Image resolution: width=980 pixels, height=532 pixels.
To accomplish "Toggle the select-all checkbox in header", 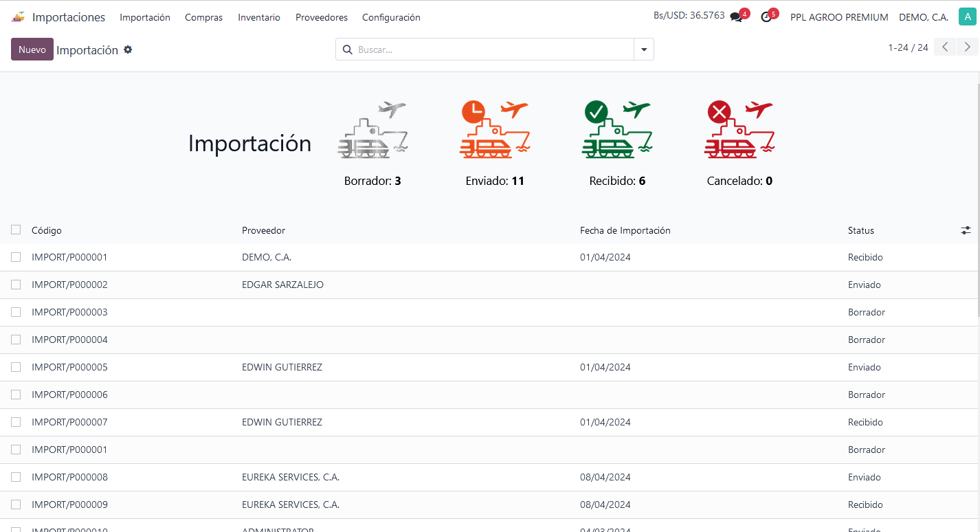I will (x=16, y=230).
